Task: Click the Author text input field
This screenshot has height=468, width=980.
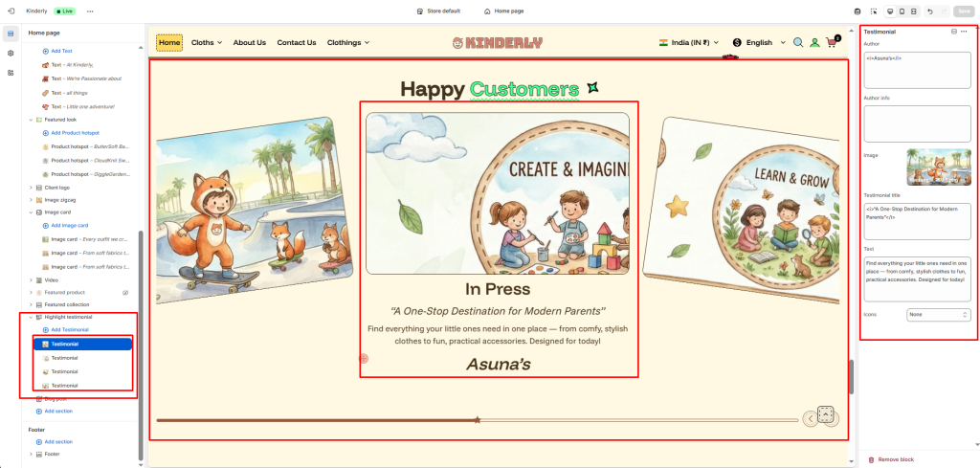Action: click(x=917, y=70)
